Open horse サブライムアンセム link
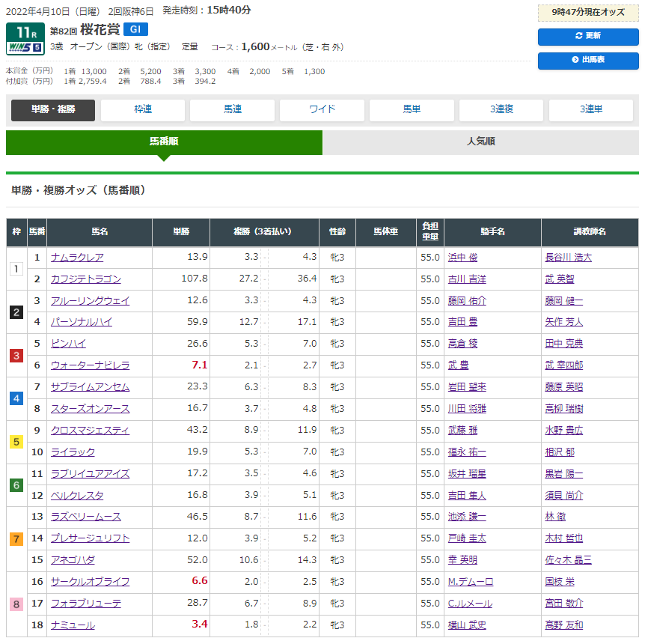 click(x=90, y=387)
